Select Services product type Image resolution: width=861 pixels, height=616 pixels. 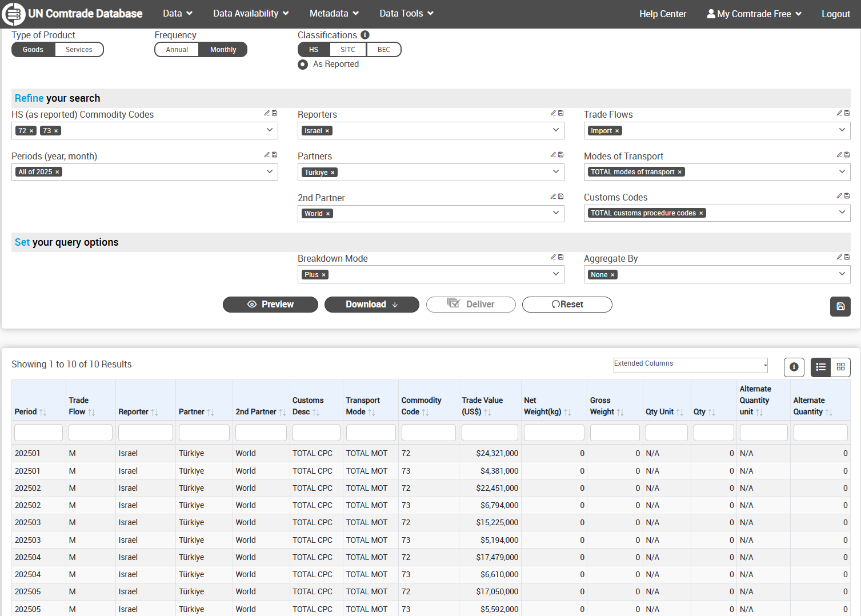pyautogui.click(x=79, y=50)
